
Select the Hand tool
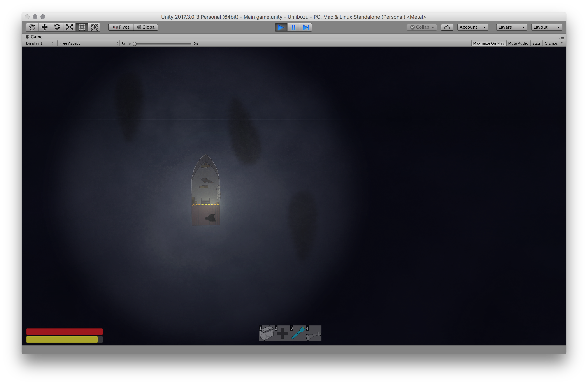pos(32,27)
